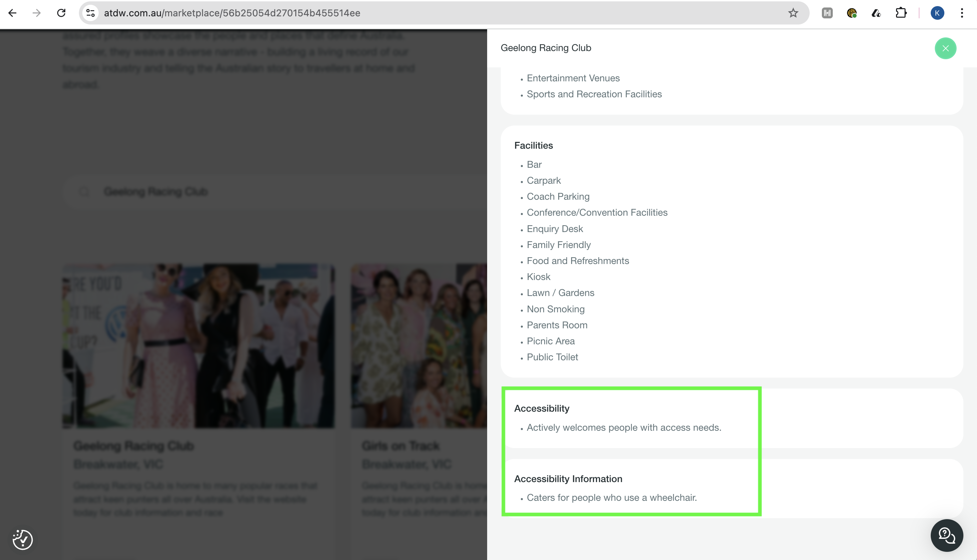The image size is (977, 560).
Task: Open Chrome's three-dot menu
Action: coord(962,13)
